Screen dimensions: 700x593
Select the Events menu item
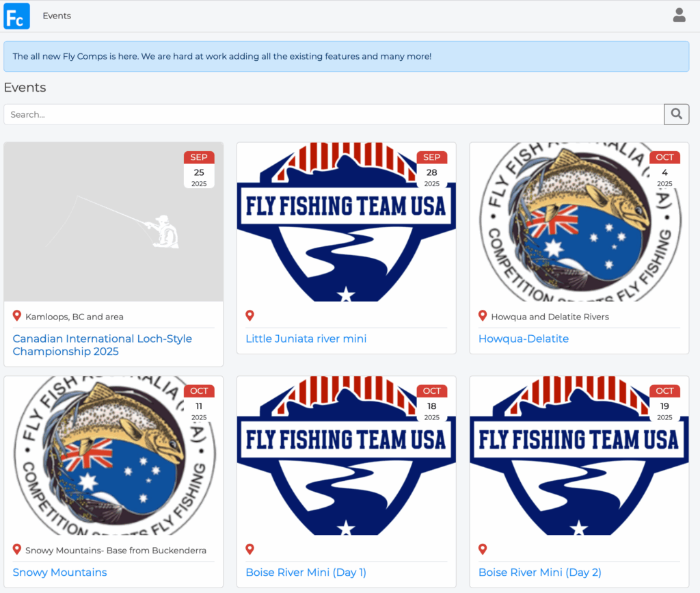pyautogui.click(x=57, y=16)
